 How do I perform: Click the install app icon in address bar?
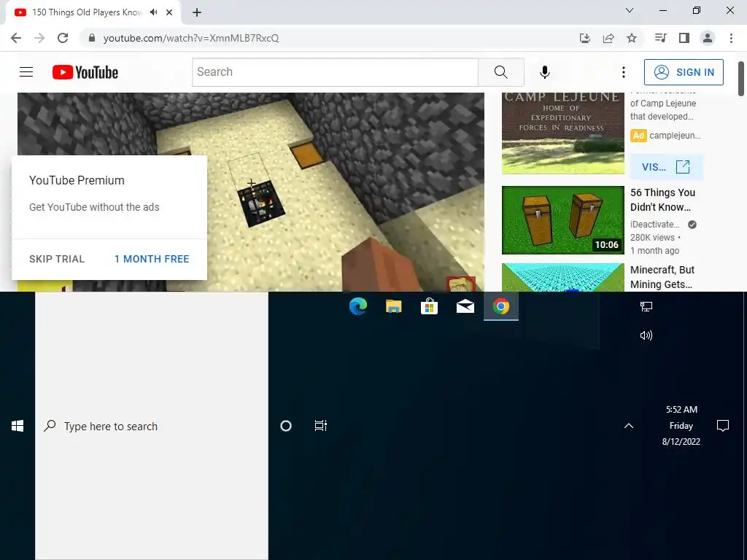click(585, 38)
